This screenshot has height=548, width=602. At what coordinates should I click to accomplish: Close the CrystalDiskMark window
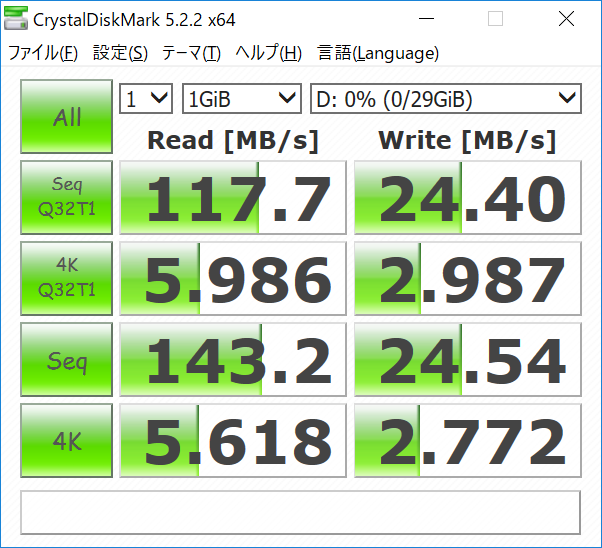pyautogui.click(x=566, y=18)
